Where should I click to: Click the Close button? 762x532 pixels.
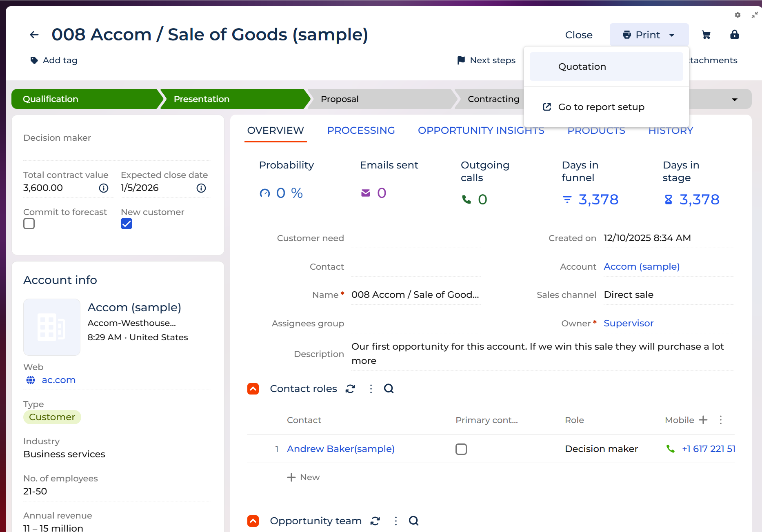tap(578, 35)
